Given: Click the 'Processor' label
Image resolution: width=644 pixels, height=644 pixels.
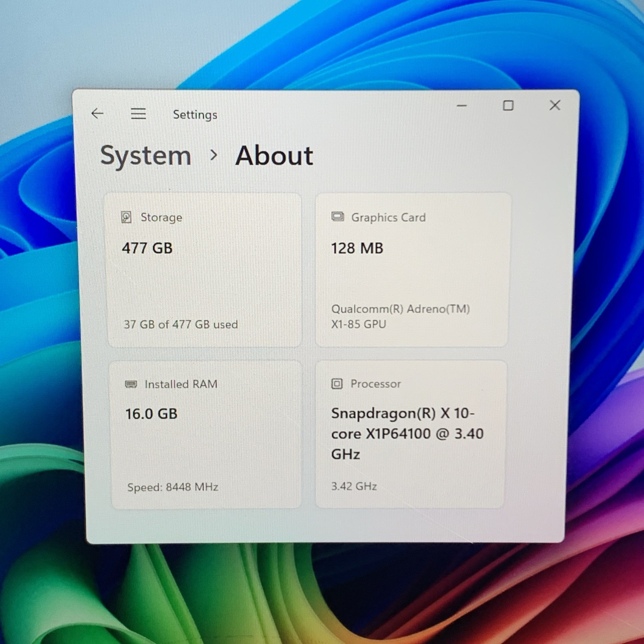Looking at the screenshot, I should tap(376, 384).
